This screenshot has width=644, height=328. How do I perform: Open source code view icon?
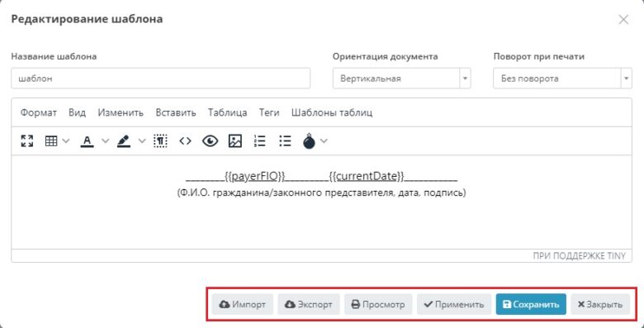(x=185, y=141)
